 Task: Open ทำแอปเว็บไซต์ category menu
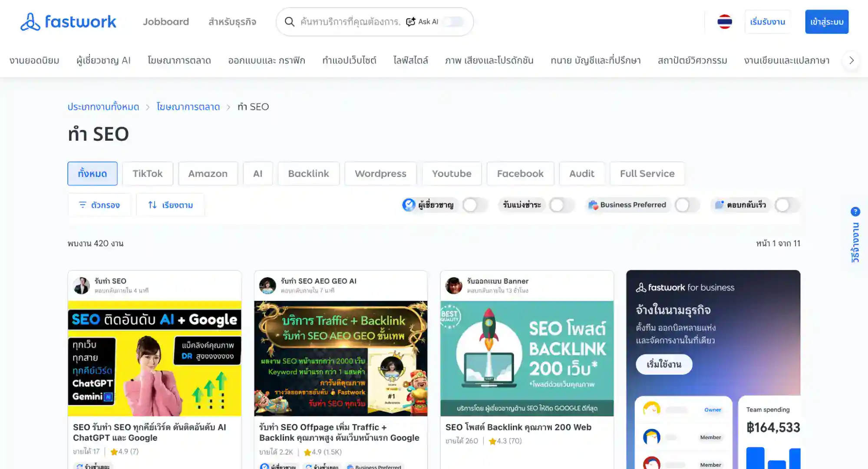click(x=349, y=60)
